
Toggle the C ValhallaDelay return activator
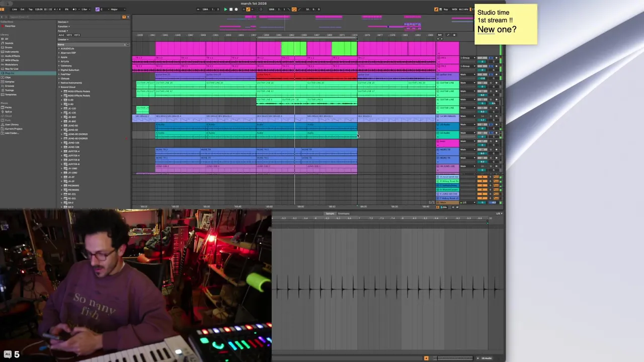[482, 185]
